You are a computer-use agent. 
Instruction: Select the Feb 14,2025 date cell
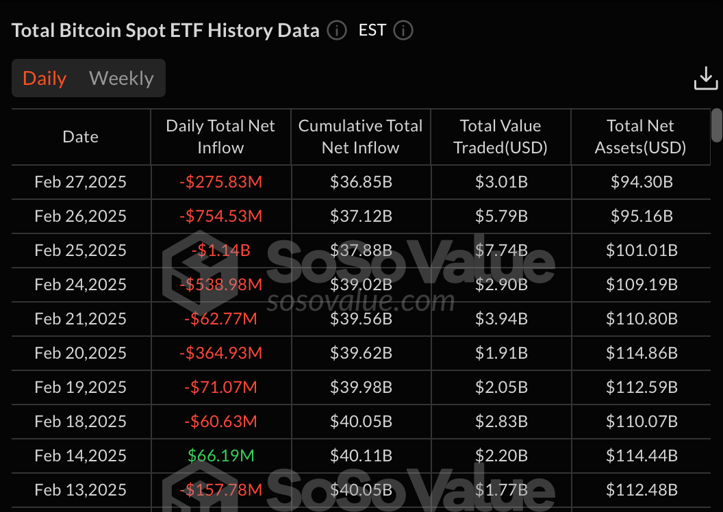[80, 455]
